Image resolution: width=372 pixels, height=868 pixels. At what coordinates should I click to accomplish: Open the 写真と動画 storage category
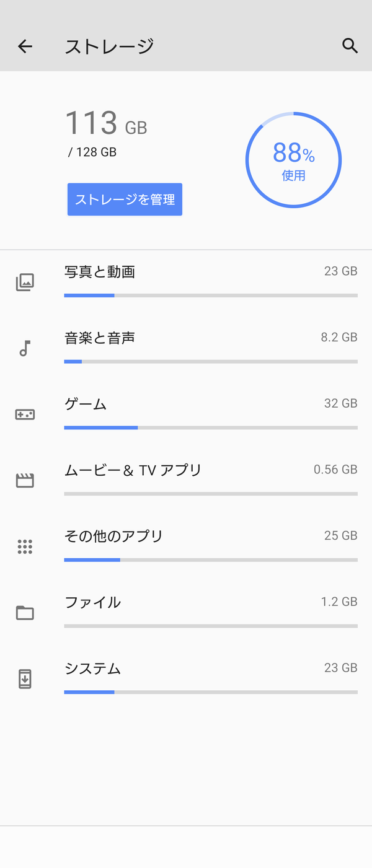[x=186, y=283]
